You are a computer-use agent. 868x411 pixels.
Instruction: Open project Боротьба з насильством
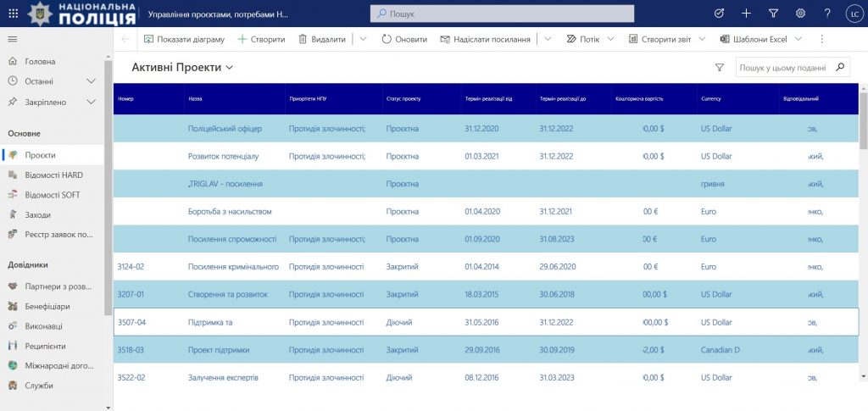pos(230,211)
